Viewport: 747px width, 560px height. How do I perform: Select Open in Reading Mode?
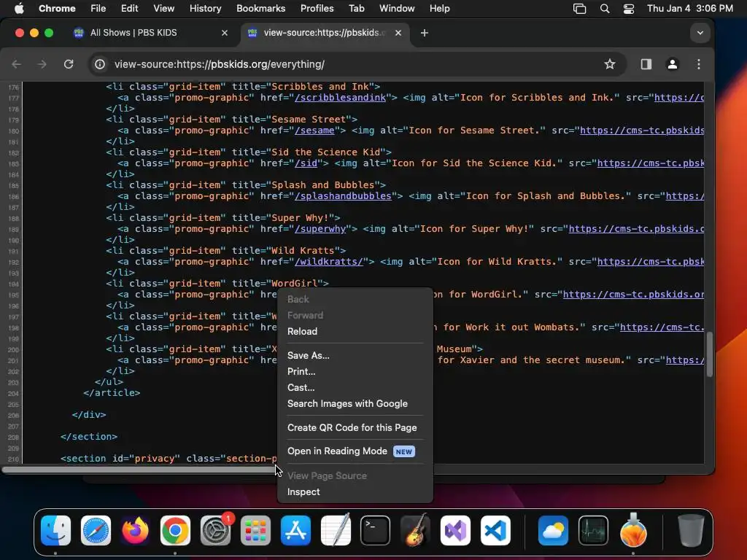tap(351, 451)
